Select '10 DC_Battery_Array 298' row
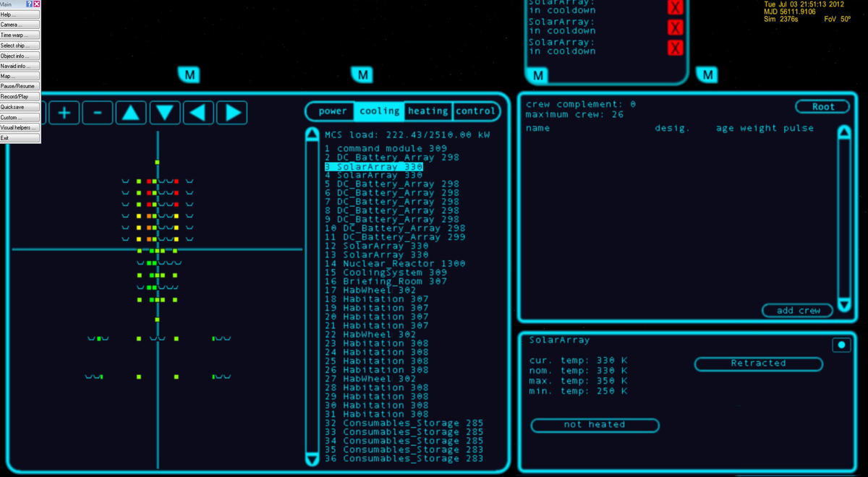The height and width of the screenshot is (477, 868). [x=395, y=228]
